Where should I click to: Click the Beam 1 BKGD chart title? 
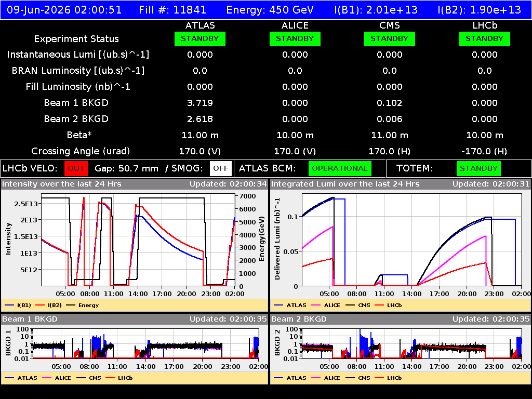pos(30,319)
